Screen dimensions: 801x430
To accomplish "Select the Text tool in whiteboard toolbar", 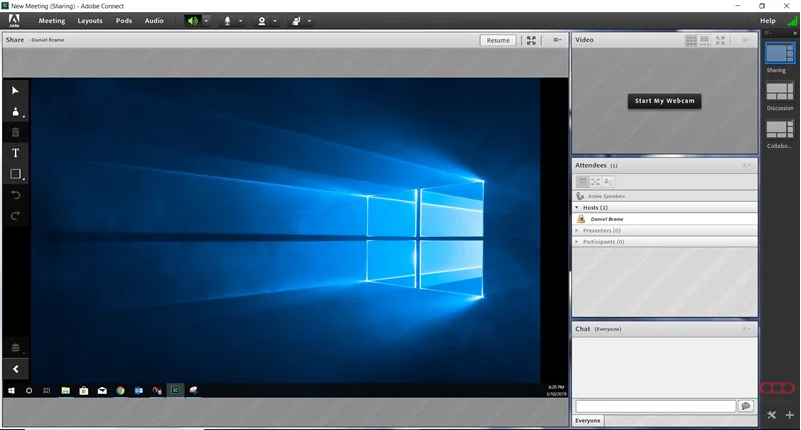I will 16,153.
